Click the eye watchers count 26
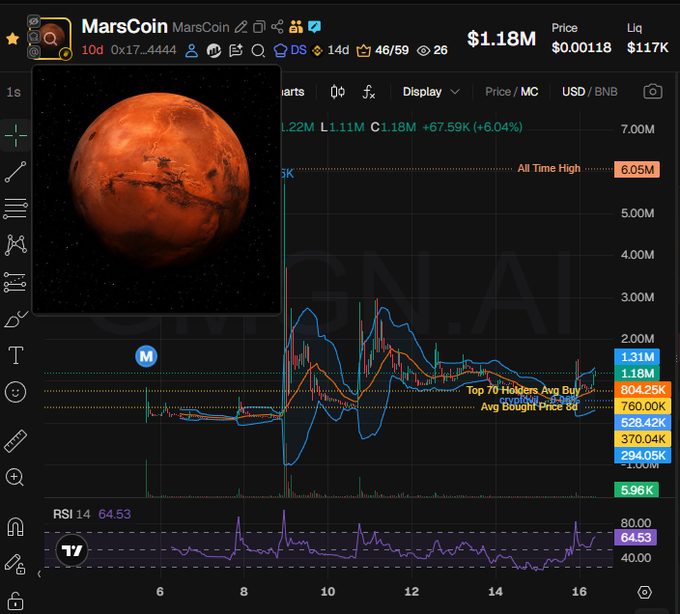The image size is (680, 614). (x=432, y=50)
